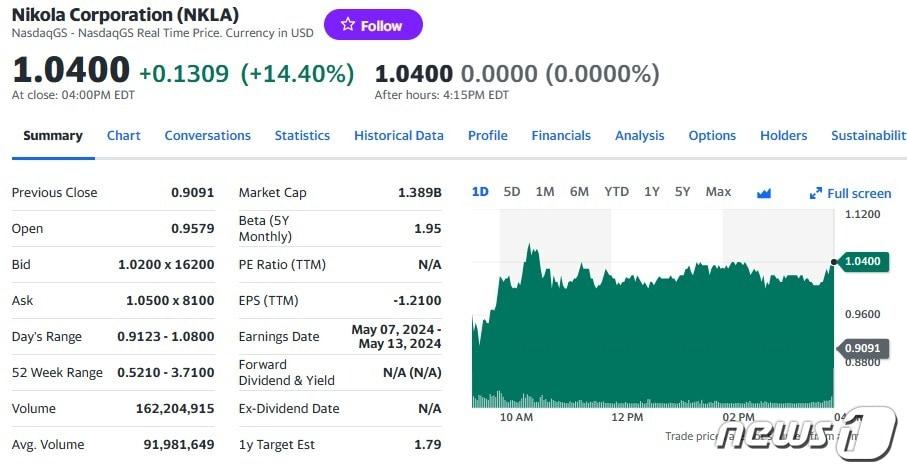
Task: Show the YTD chart range
Action: pos(616,191)
